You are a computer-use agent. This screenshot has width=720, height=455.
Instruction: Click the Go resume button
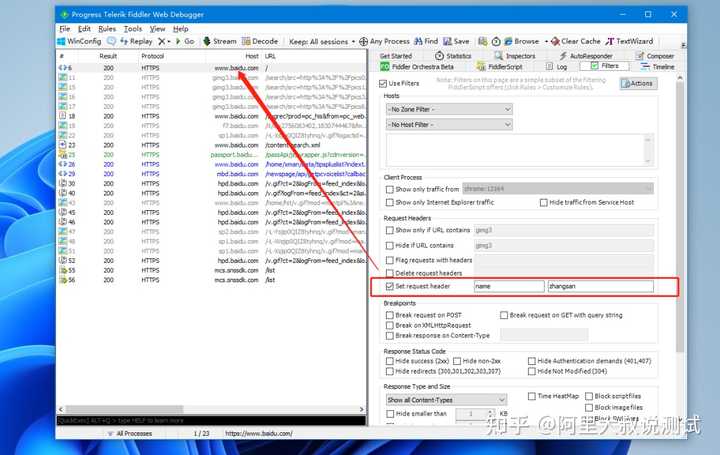tap(185, 41)
